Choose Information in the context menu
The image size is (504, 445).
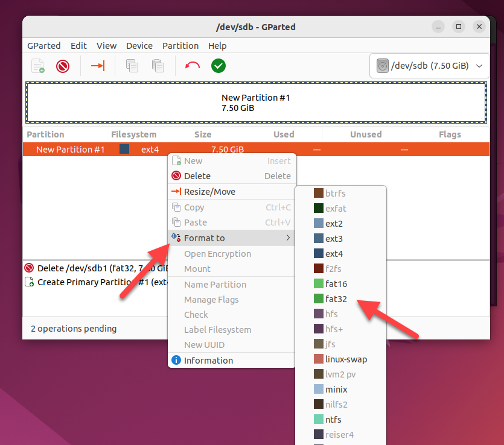[231, 361]
